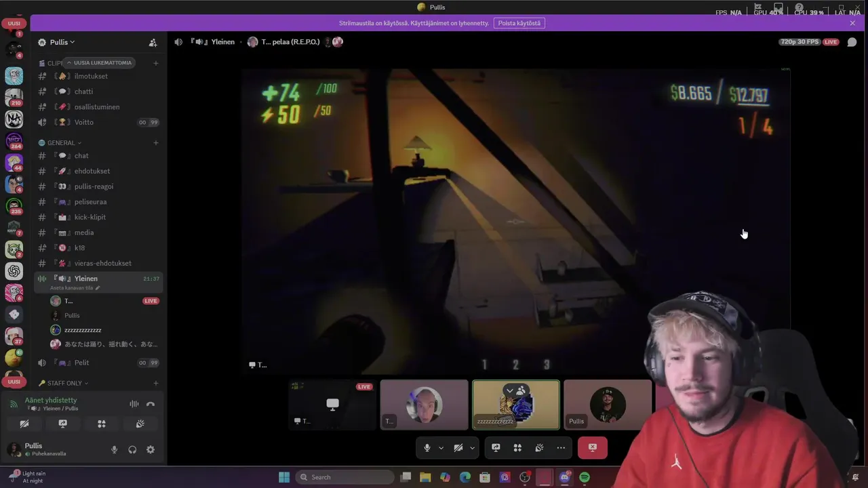868x488 pixels.
Task: Click the Poista käytöstä button
Action: click(519, 23)
